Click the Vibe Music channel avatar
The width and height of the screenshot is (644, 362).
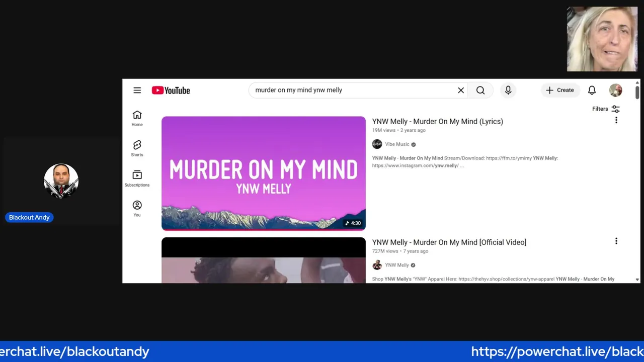point(377,144)
